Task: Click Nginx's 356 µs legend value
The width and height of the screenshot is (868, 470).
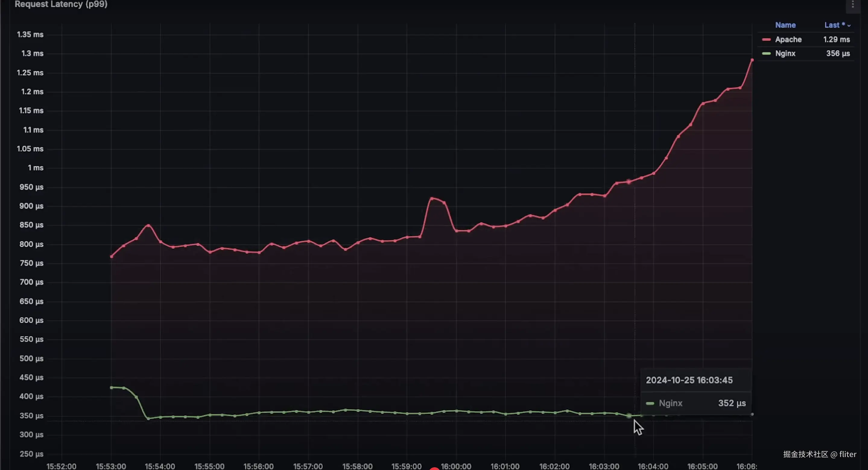Action: (838, 54)
